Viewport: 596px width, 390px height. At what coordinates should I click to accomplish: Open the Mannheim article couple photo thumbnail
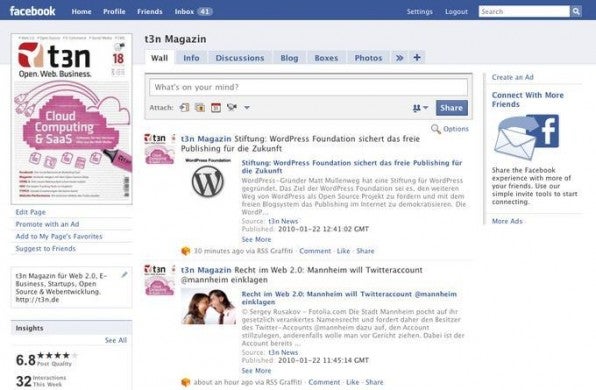coord(208,306)
